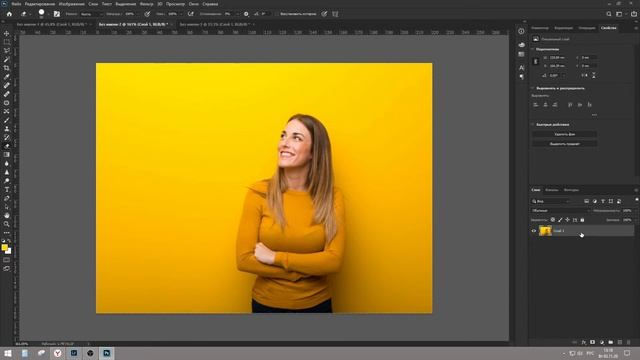Select the Blur drop tool

(7, 163)
